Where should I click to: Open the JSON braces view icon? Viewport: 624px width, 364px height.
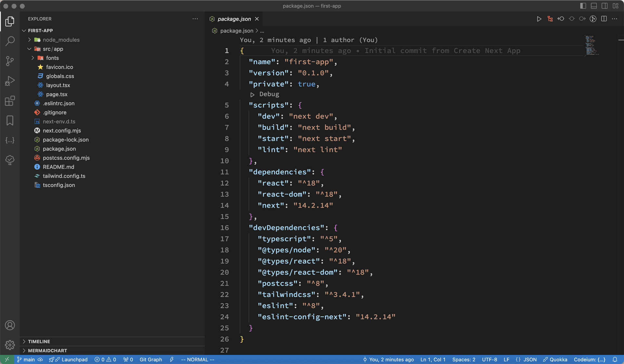[x=10, y=140]
